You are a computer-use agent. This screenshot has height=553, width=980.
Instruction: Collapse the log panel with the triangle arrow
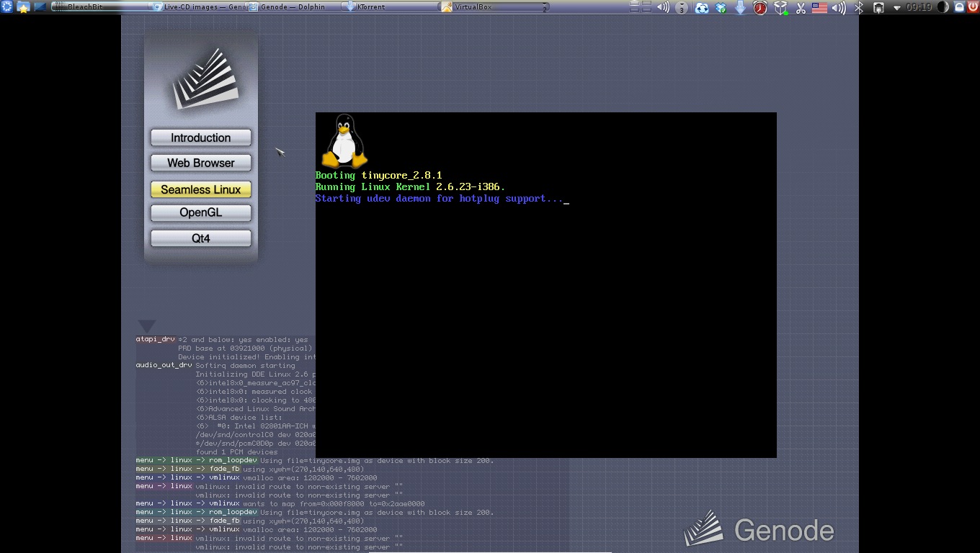tap(147, 326)
